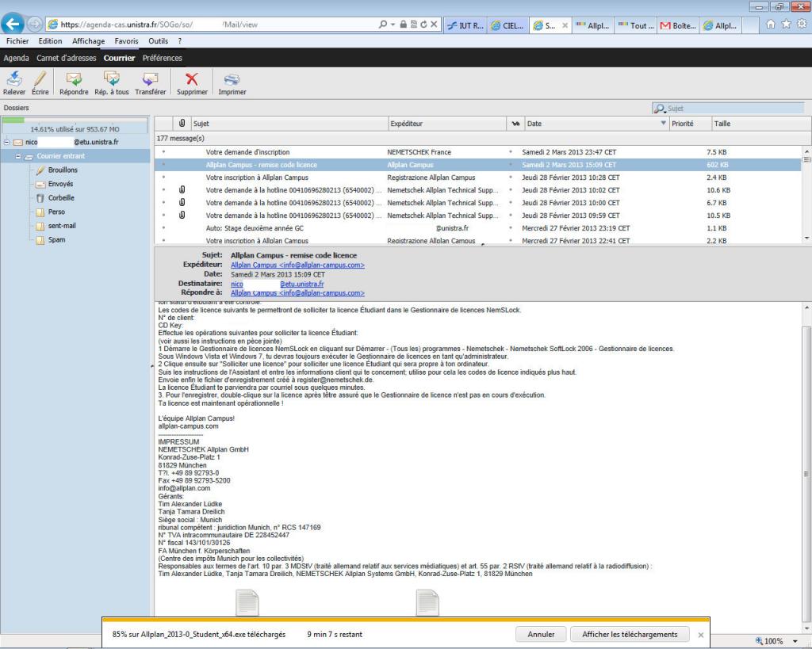Click the stop icon in address bar
This screenshot has height=649, width=812.
(434, 25)
